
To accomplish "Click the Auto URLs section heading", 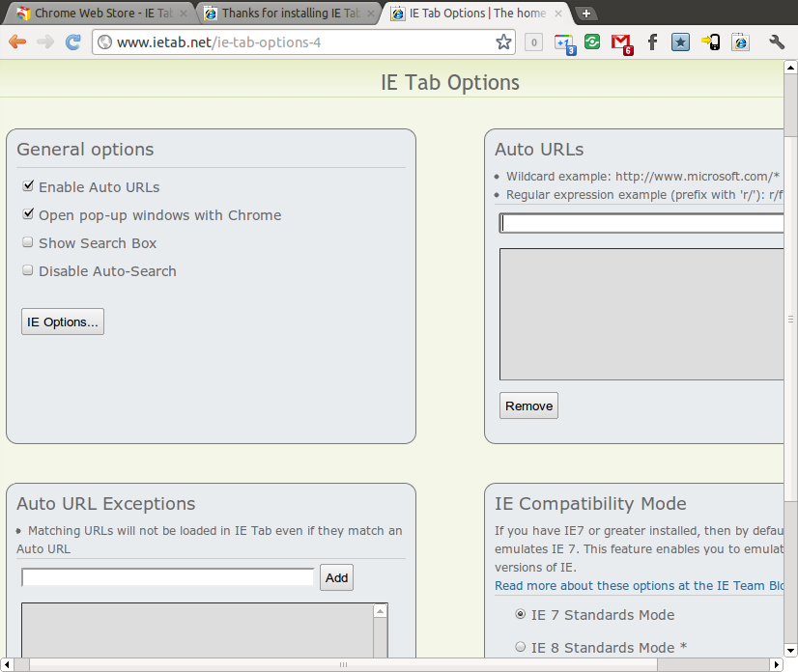I will pos(539,149).
